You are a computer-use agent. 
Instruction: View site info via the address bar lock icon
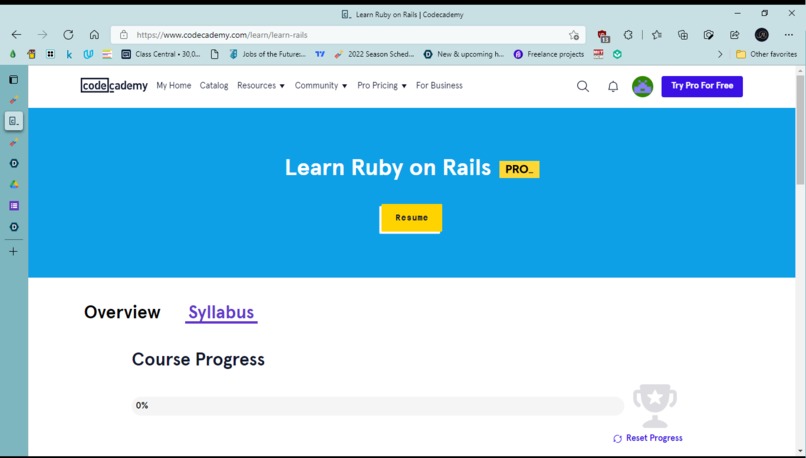[x=123, y=35]
